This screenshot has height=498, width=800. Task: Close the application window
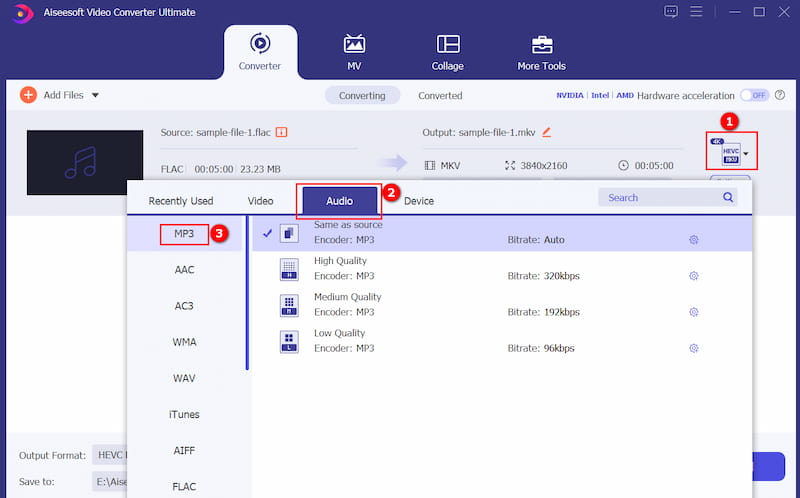click(784, 11)
